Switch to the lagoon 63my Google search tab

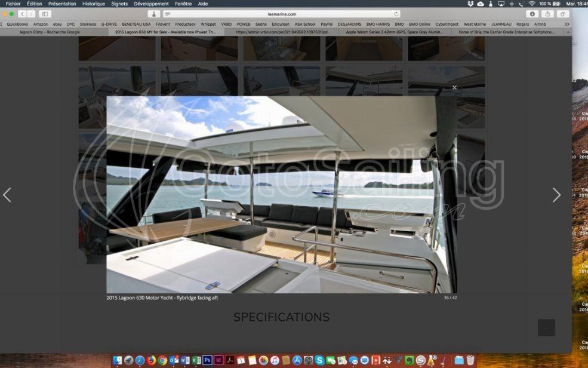(x=50, y=32)
